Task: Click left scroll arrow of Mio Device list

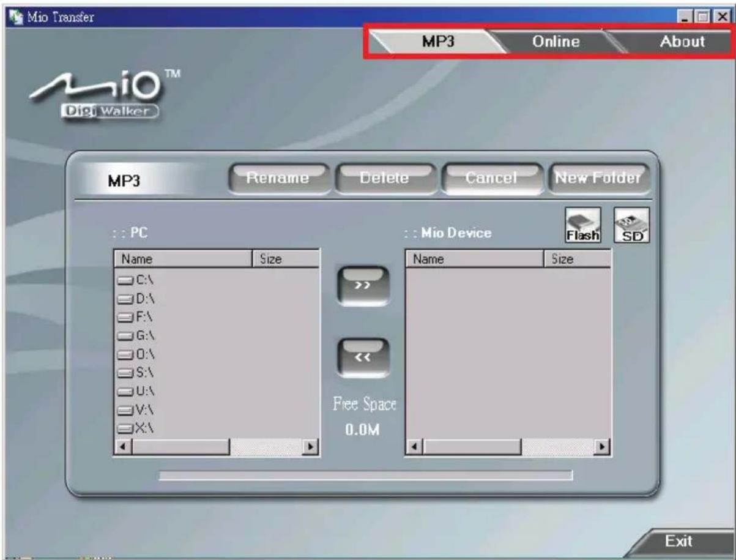Action: (x=414, y=448)
